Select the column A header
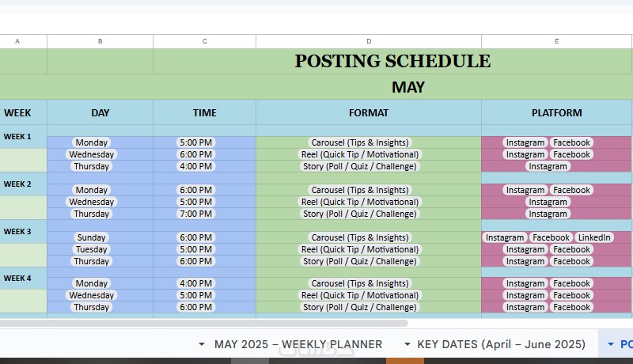633x364 pixels. pyautogui.click(x=17, y=41)
